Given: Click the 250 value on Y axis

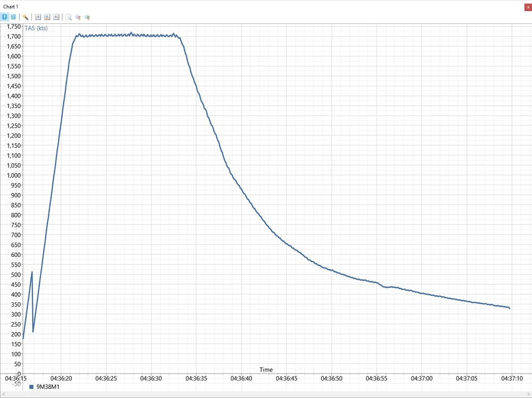Looking at the screenshot, I should point(16,324).
